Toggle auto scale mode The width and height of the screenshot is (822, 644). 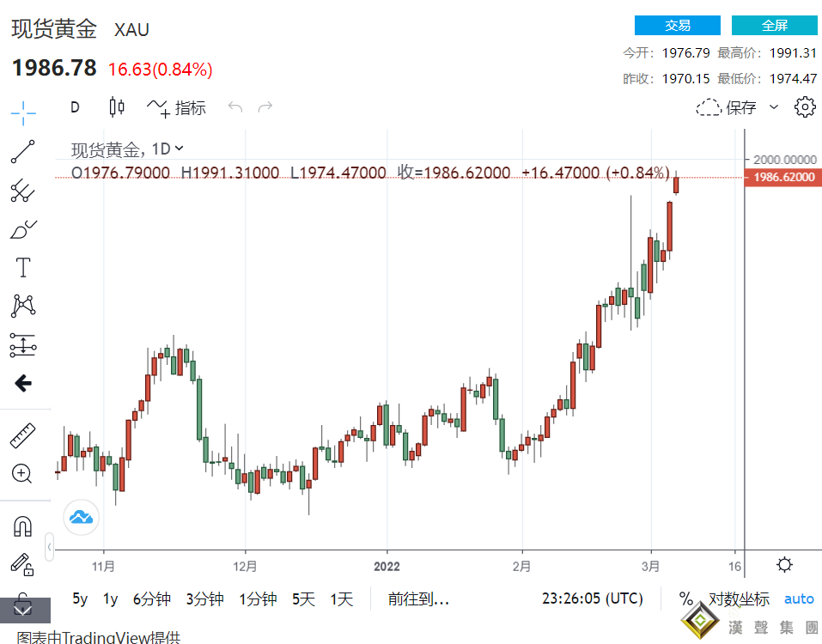point(798,599)
